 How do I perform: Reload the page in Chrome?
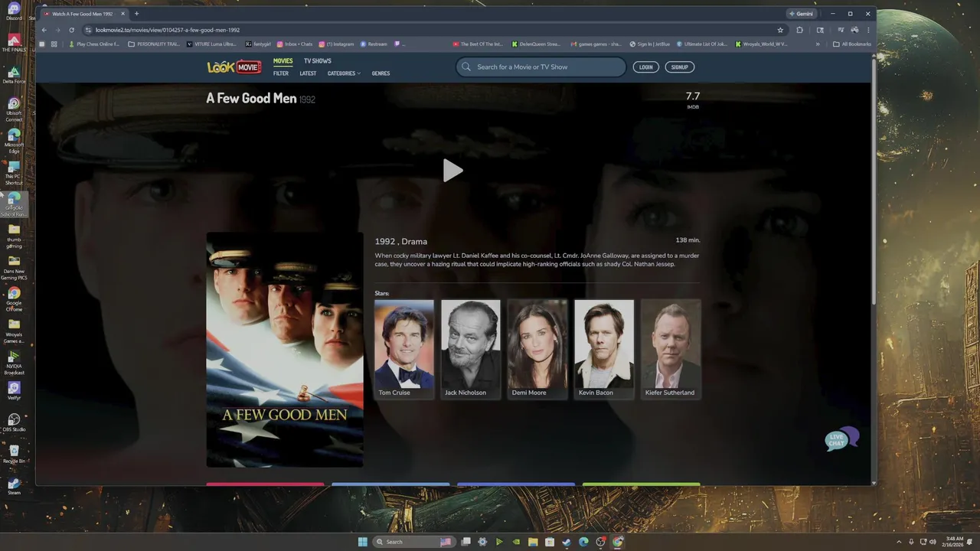pos(72,30)
